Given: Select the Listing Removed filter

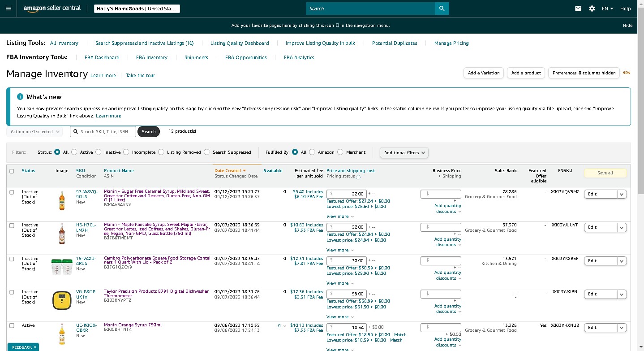Looking at the screenshot, I should coord(161,152).
